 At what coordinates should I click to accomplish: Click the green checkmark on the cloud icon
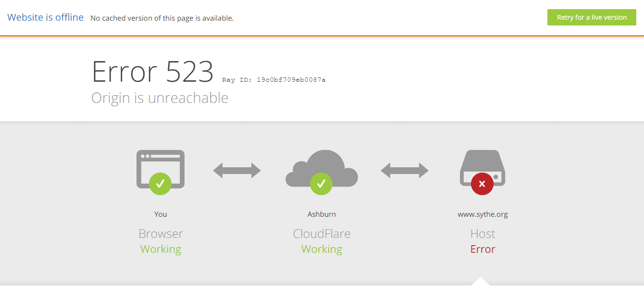(322, 184)
